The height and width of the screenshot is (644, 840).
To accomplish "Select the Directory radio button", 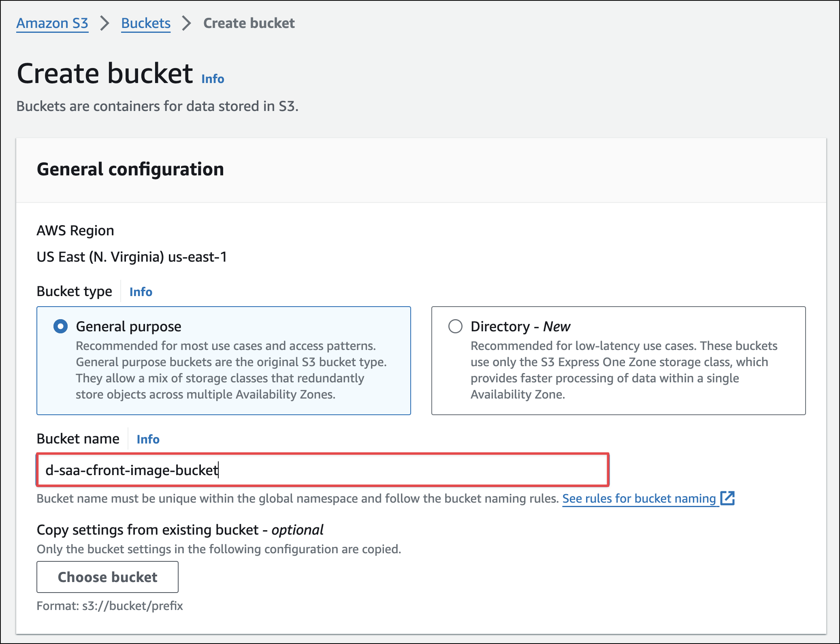I will click(455, 326).
